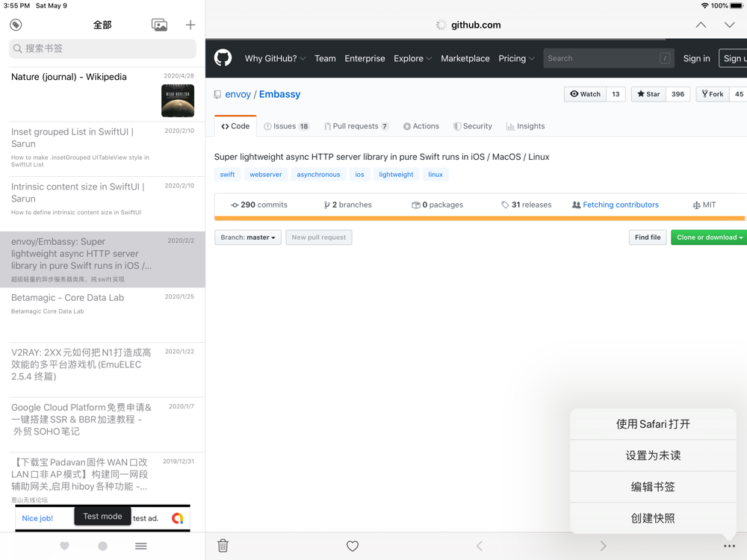Select 编辑书签 menu option
Image resolution: width=747 pixels, height=560 pixels.
[653, 487]
